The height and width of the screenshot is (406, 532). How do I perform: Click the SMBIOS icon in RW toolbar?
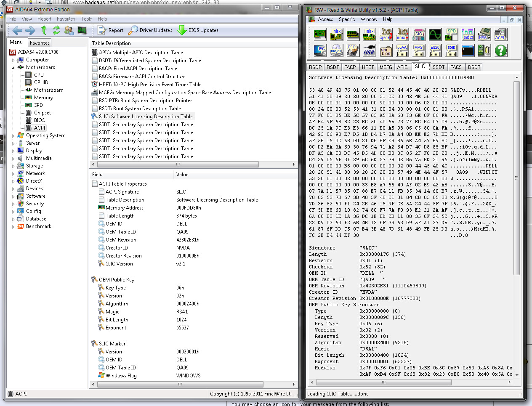386,51
